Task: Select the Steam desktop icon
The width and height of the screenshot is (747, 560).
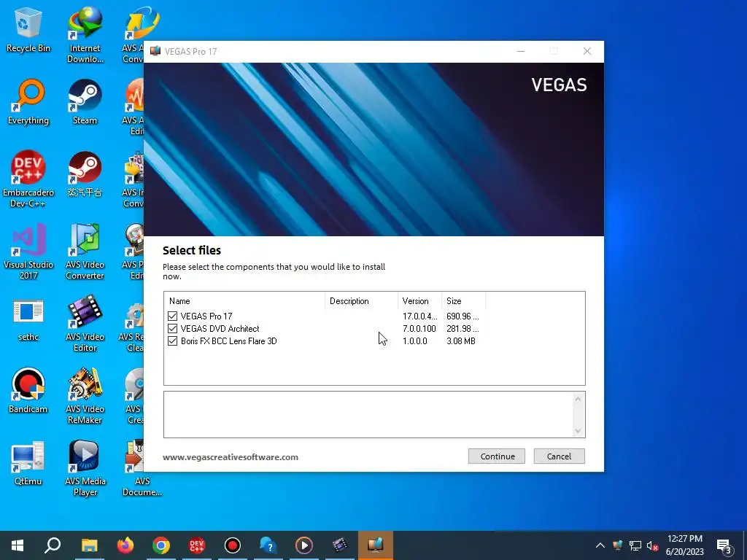Action: 85,102
